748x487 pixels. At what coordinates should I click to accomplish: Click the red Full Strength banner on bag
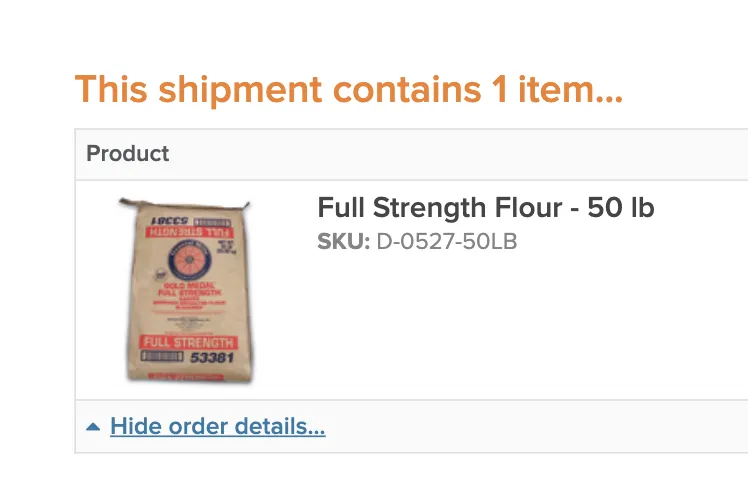(187, 343)
